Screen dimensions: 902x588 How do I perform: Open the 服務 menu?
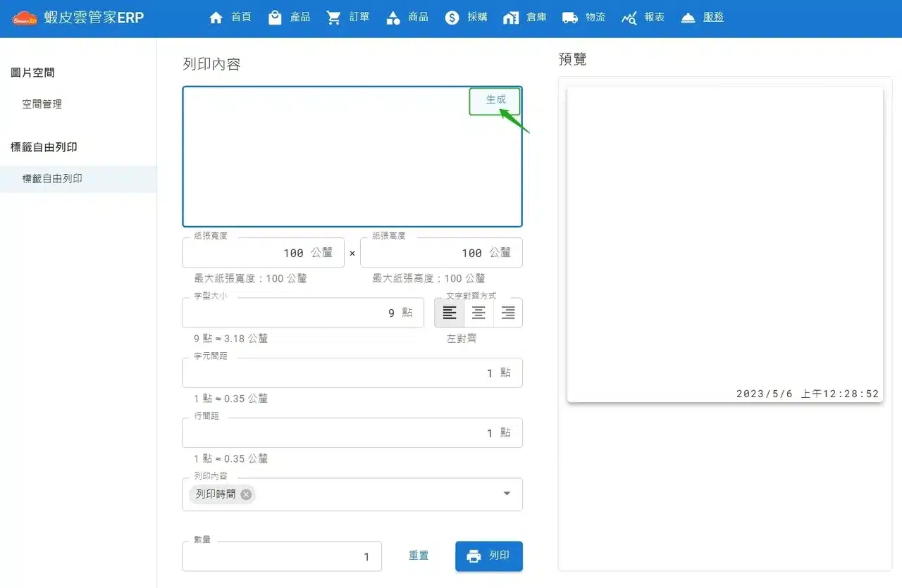(703, 18)
